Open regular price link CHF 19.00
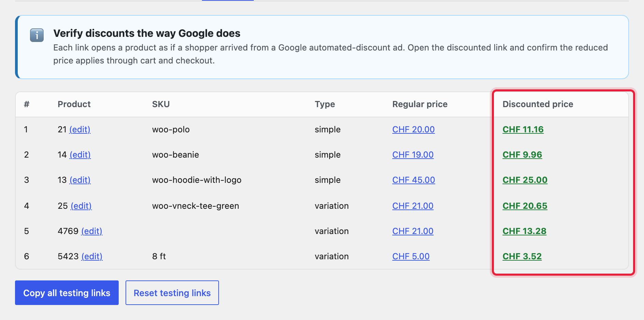Screen dimensions: 644x320 click(413, 155)
